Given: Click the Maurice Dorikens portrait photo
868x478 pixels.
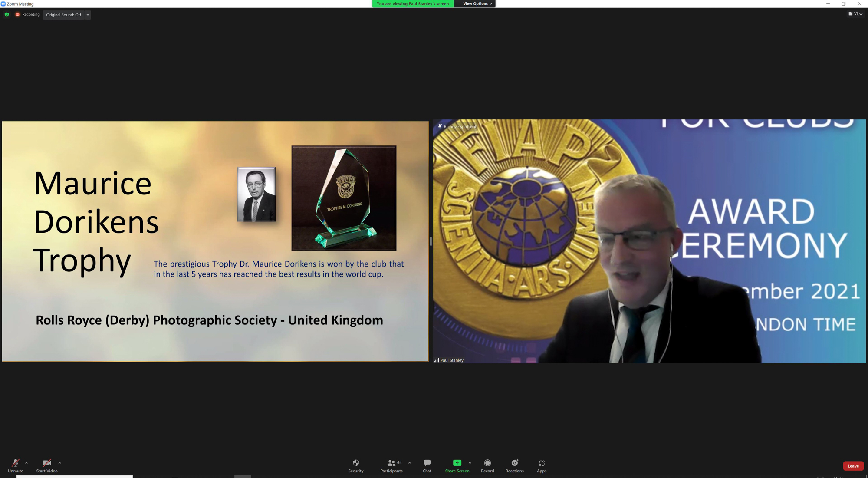Looking at the screenshot, I should 256,194.
